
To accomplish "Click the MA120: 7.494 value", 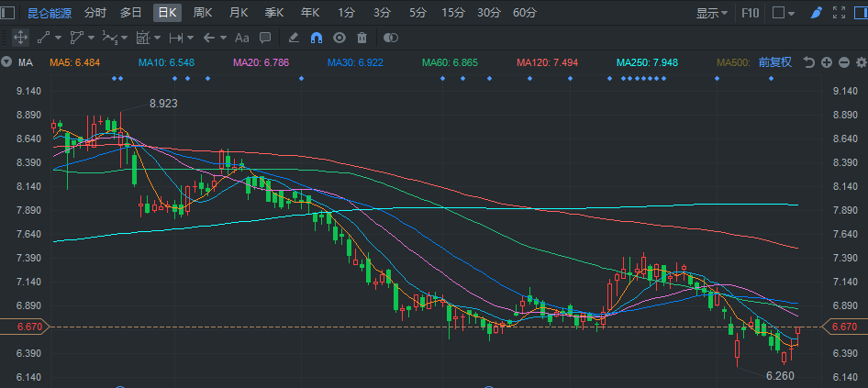I will click(x=548, y=62).
